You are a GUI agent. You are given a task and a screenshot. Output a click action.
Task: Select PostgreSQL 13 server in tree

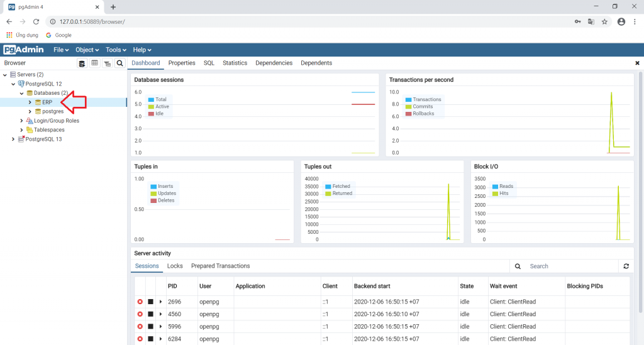pos(43,139)
